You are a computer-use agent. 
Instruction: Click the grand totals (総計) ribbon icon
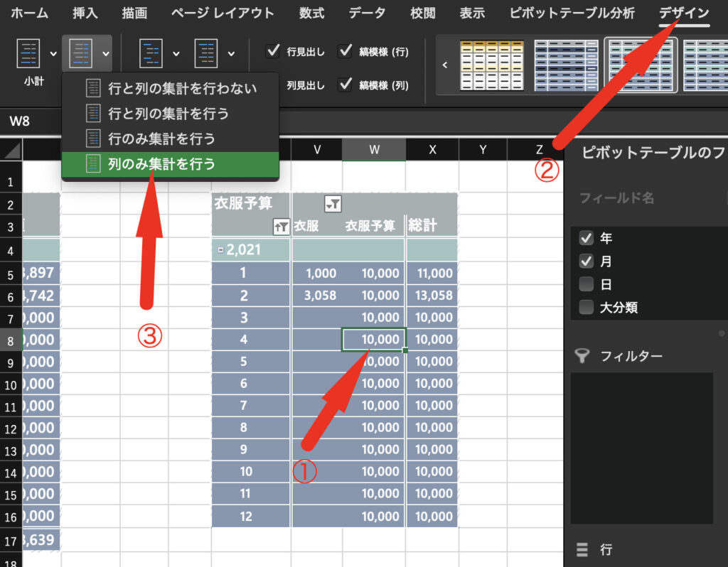pyautogui.click(x=80, y=54)
